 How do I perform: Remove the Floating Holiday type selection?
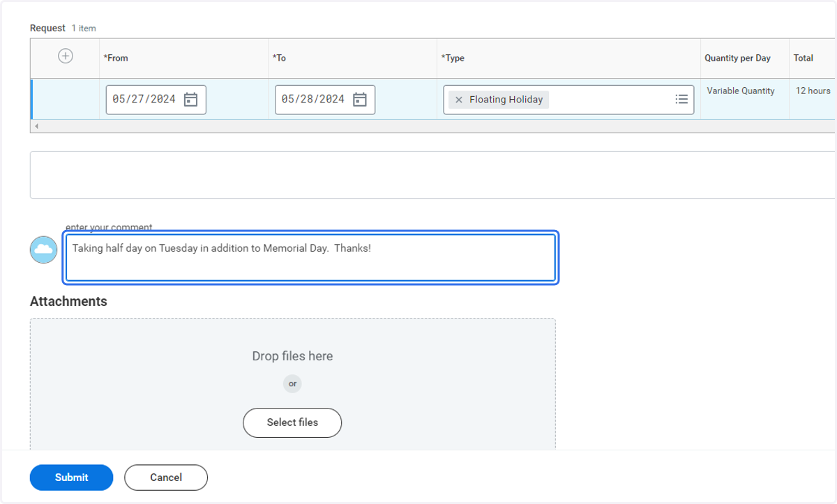(x=458, y=100)
